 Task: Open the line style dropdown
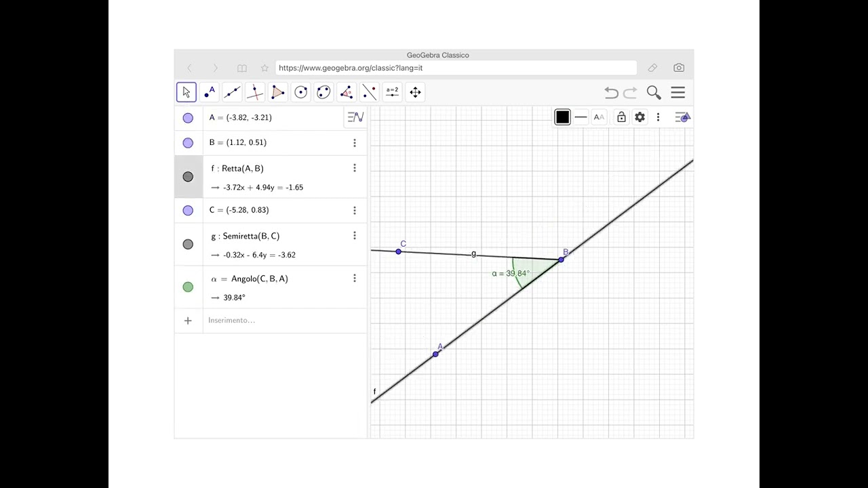coord(580,117)
